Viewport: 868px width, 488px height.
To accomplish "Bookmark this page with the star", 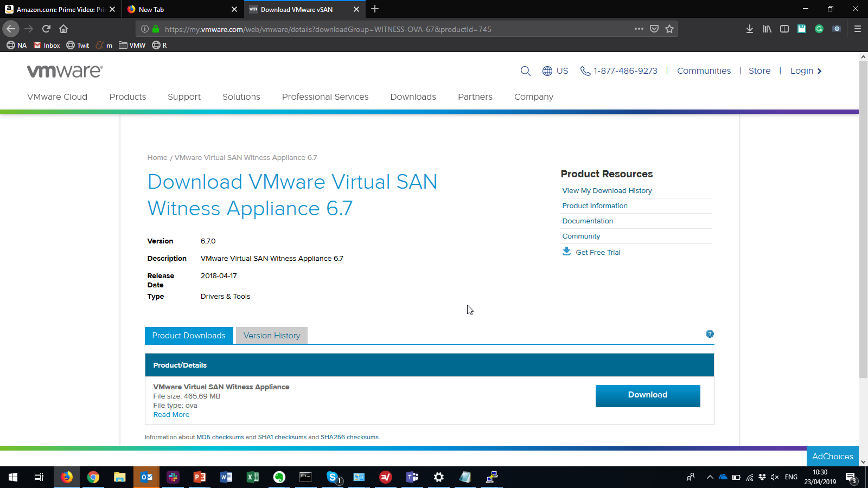I will 669,29.
